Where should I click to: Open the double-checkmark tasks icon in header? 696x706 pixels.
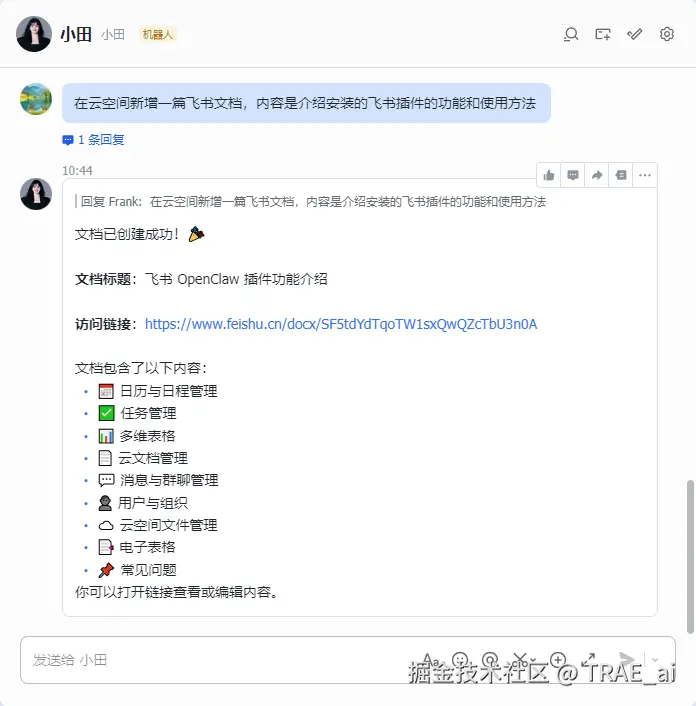(x=635, y=34)
